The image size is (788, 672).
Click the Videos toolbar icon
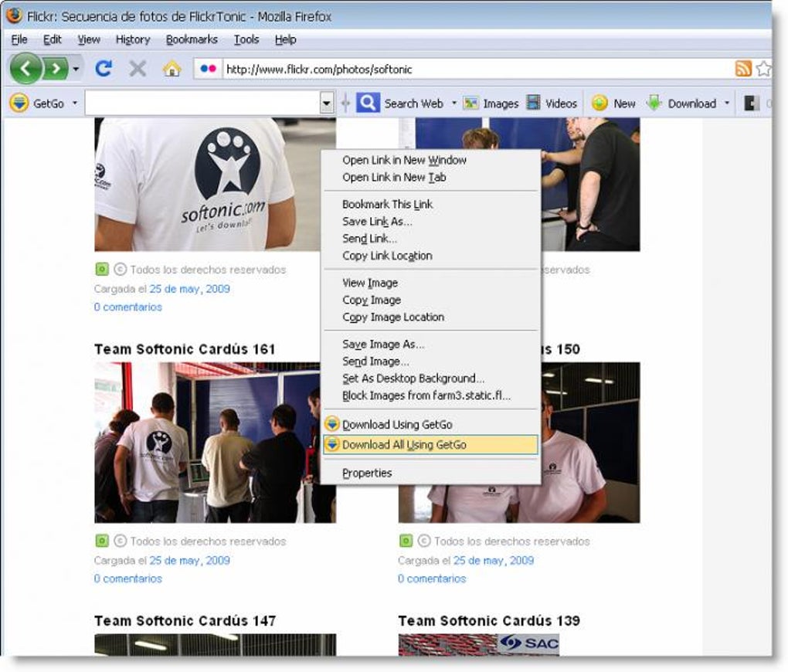(x=533, y=103)
